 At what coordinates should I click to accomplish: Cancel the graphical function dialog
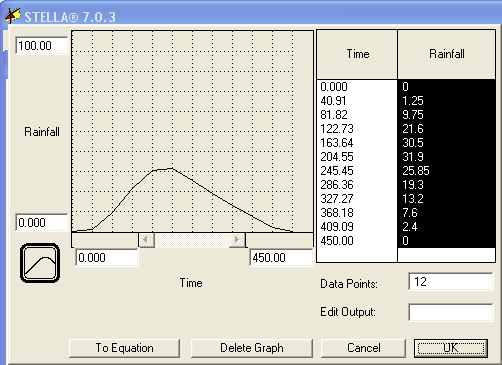(363, 348)
